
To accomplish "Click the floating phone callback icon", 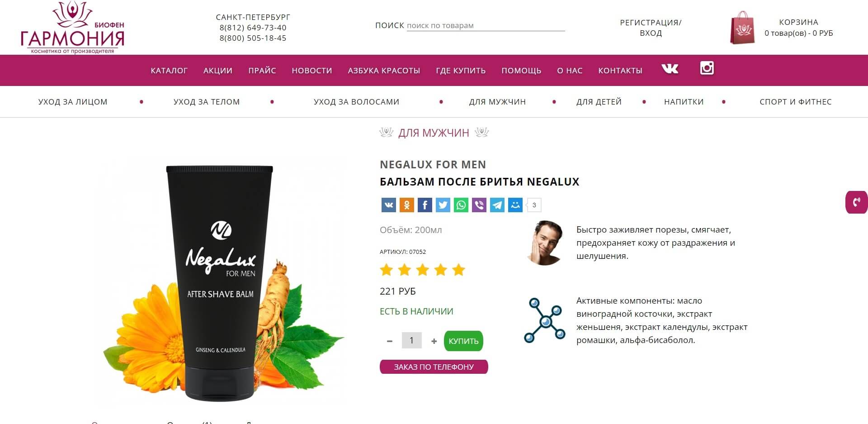I will click(x=857, y=202).
